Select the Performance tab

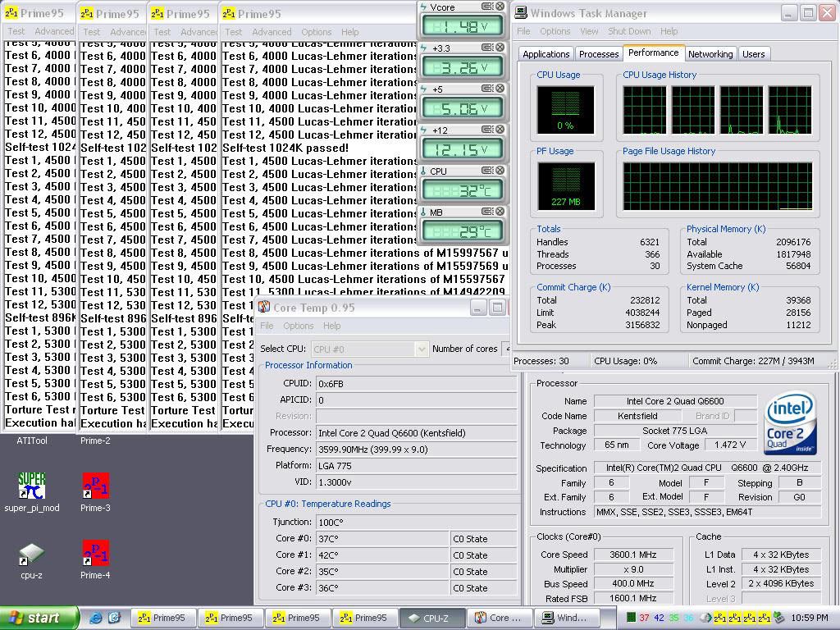pyautogui.click(x=654, y=52)
